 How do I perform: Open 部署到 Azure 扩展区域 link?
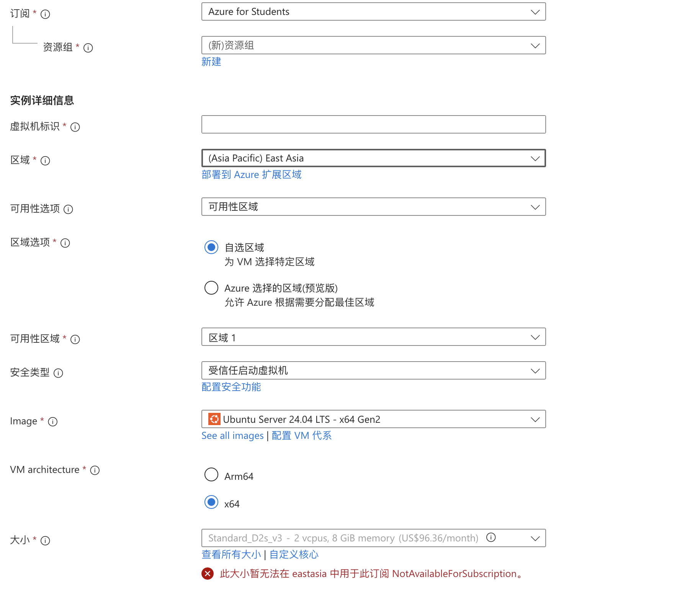(252, 174)
